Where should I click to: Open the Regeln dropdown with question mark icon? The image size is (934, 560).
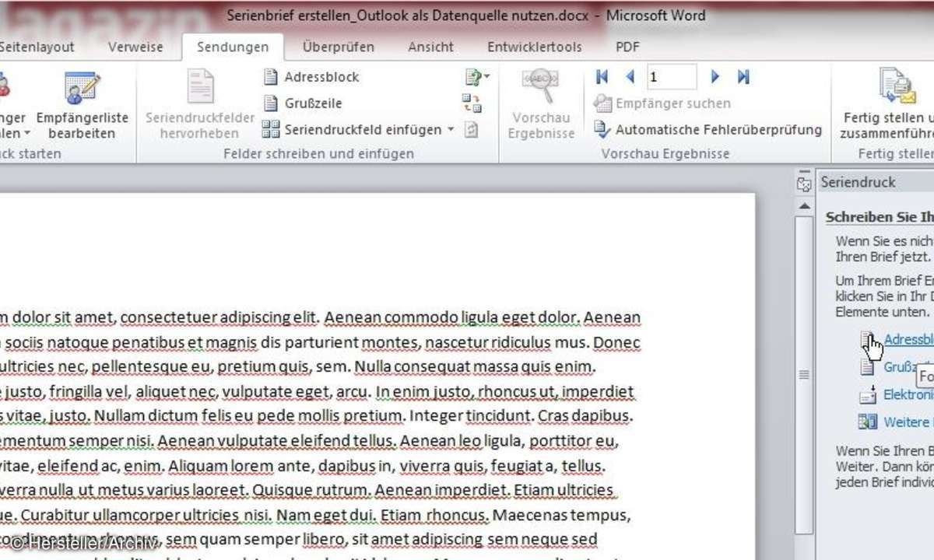tap(476, 77)
